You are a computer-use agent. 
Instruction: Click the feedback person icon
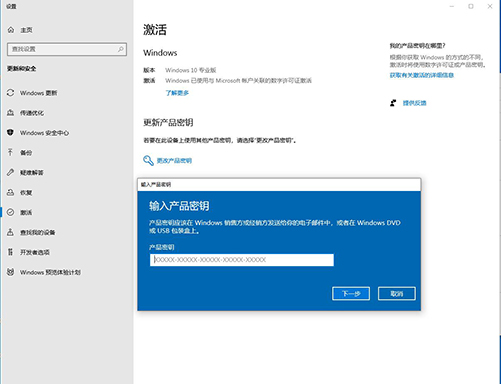click(393, 103)
